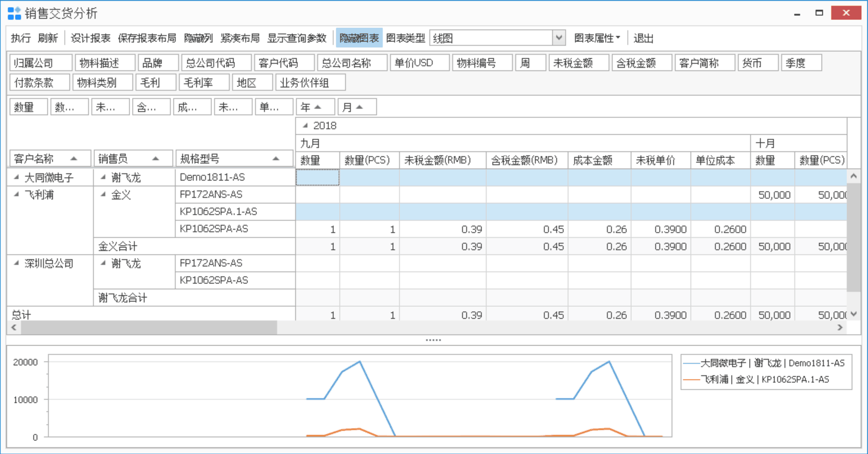The width and height of the screenshot is (868, 454).
Task: Click 刷新 to refresh the report
Action: 48,38
